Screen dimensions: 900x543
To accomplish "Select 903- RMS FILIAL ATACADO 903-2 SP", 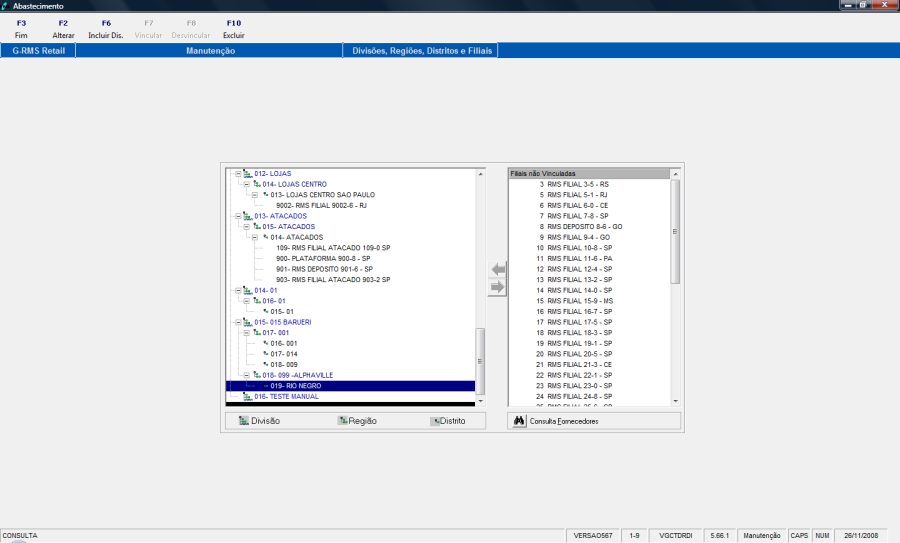I will 333,280.
